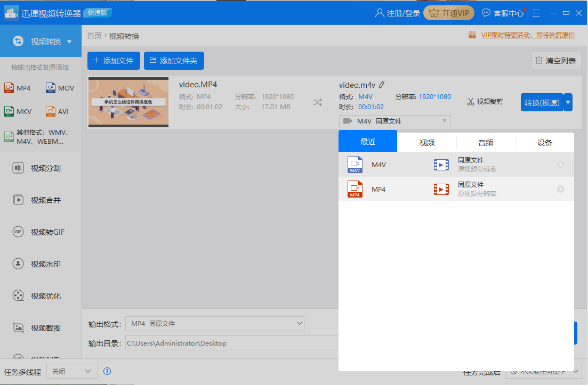Select the MOV format icon
The width and height of the screenshot is (588, 385).
[60, 88]
